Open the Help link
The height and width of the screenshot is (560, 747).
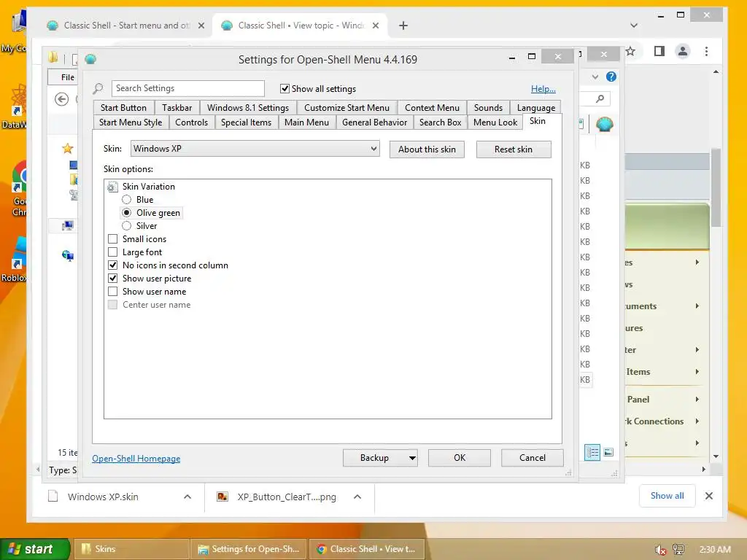point(543,88)
